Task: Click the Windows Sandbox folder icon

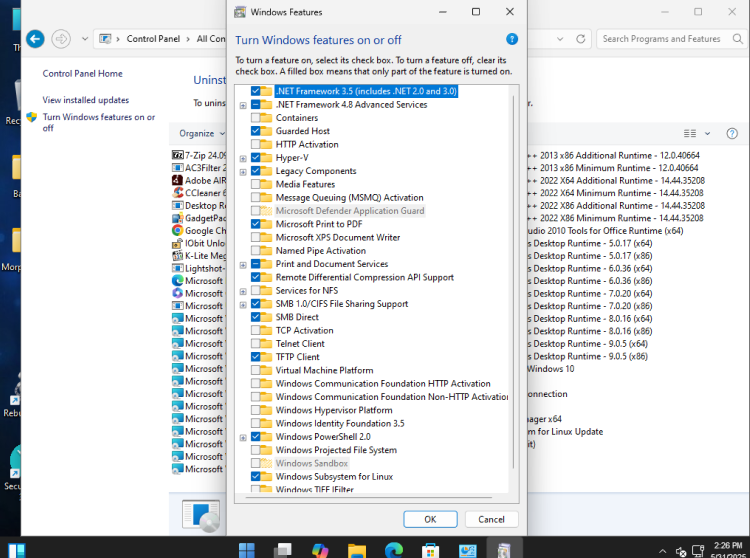Action: 266,463
